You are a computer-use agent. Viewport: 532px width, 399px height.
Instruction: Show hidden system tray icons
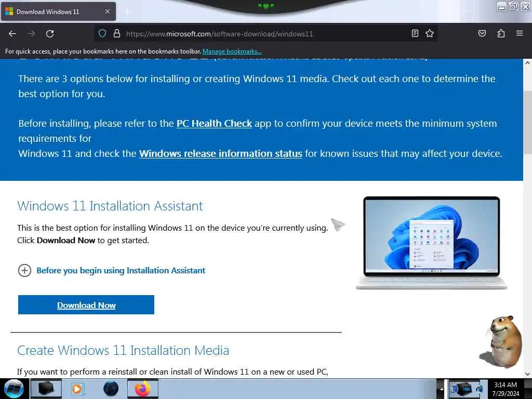point(442,389)
